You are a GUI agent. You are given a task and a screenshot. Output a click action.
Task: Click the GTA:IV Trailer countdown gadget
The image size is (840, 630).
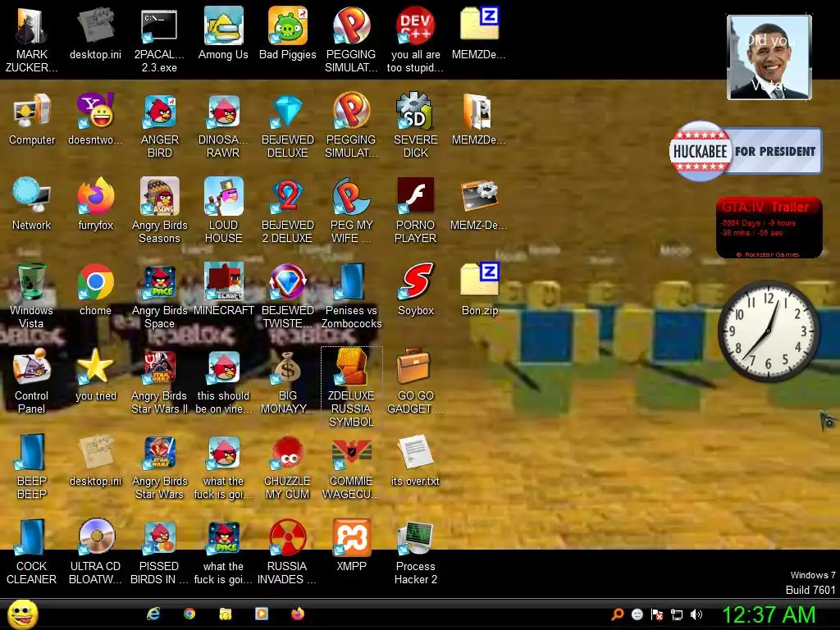(769, 228)
